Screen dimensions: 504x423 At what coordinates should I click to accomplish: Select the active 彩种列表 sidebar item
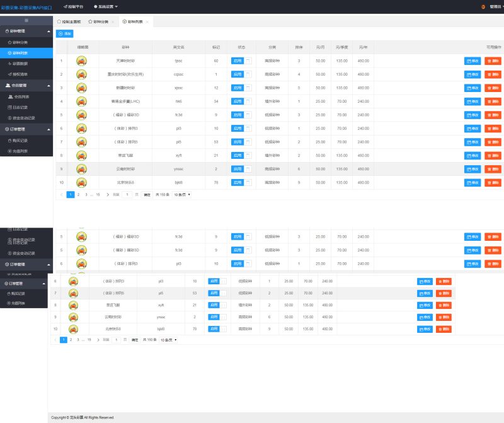point(26,53)
